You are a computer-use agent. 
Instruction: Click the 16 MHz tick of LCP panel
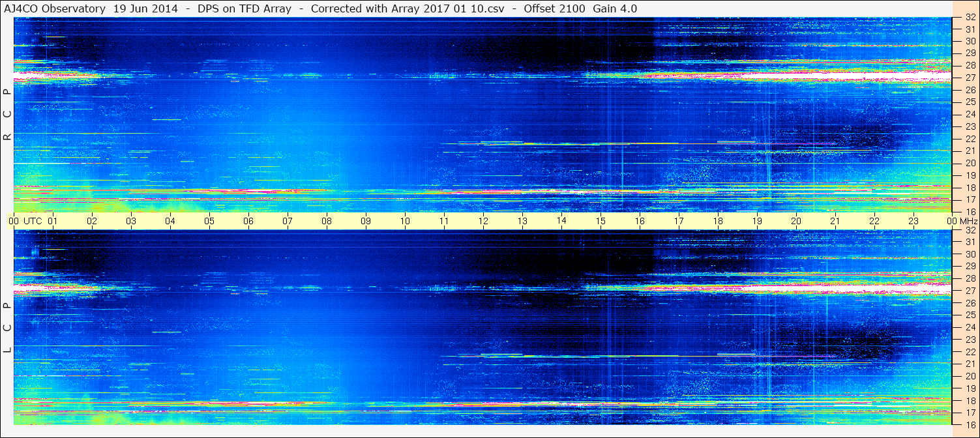click(x=970, y=424)
